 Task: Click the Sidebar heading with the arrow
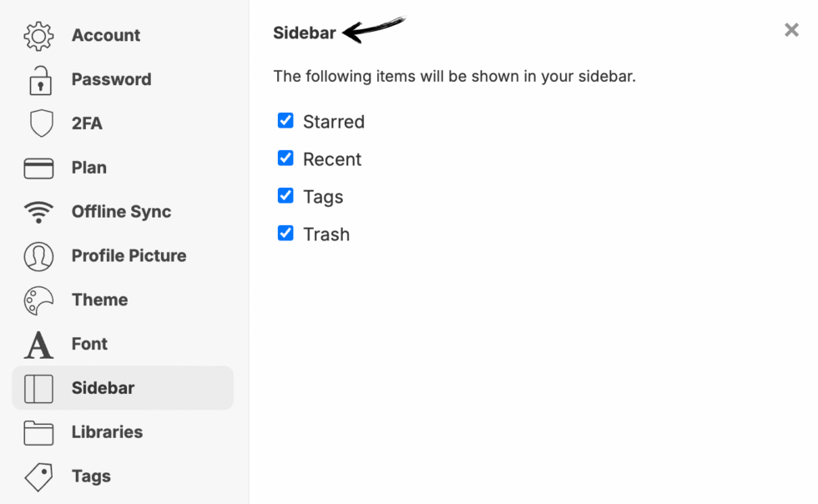(x=306, y=32)
